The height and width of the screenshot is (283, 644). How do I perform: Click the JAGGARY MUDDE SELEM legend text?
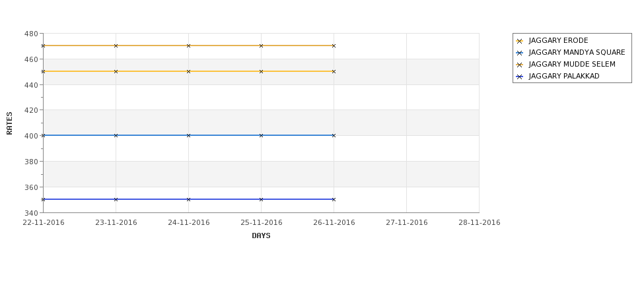[572, 65]
